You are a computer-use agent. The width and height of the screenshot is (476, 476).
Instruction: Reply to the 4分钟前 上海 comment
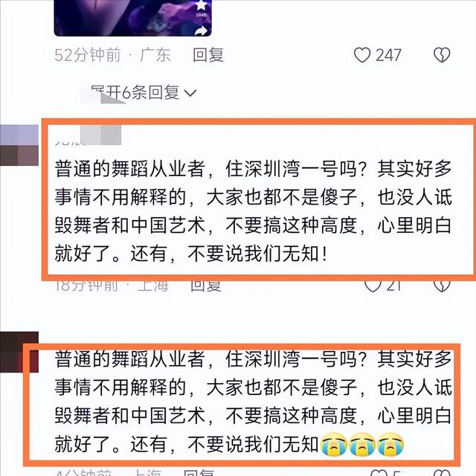pyautogui.click(x=199, y=472)
